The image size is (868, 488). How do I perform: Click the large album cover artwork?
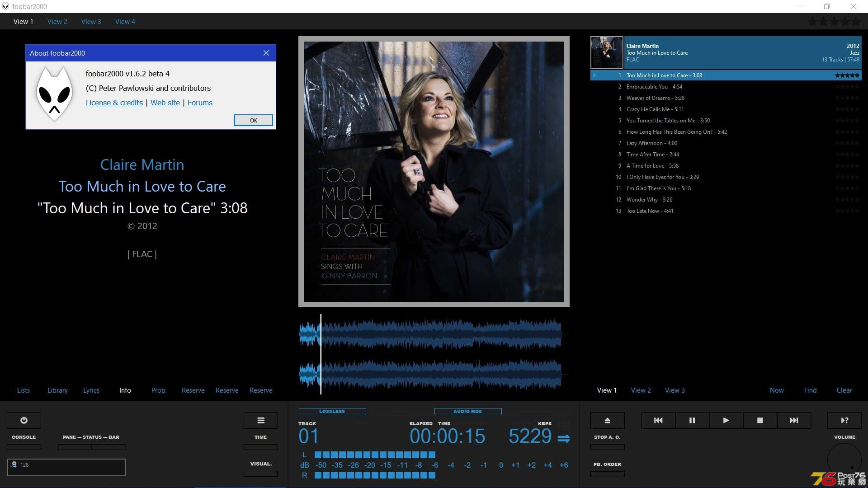coord(434,172)
